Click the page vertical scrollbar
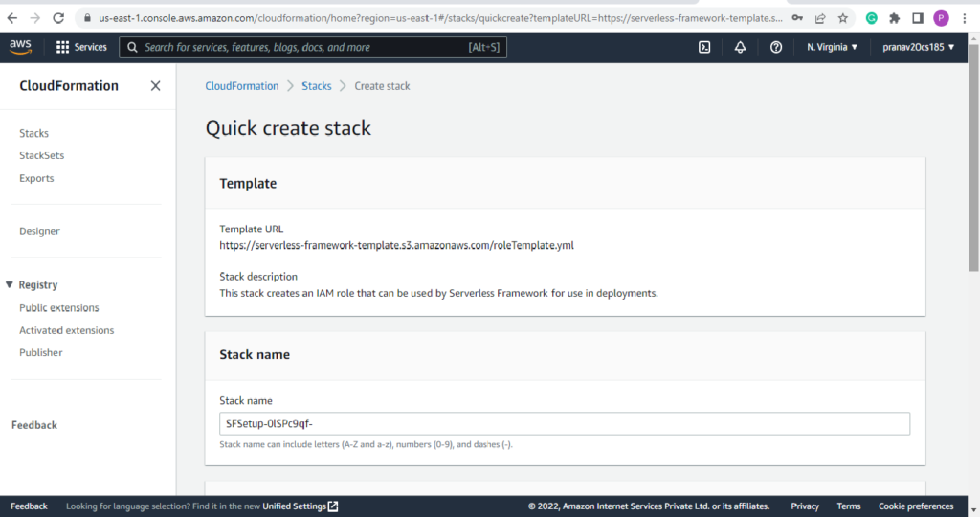The image size is (980, 517). coord(973,156)
